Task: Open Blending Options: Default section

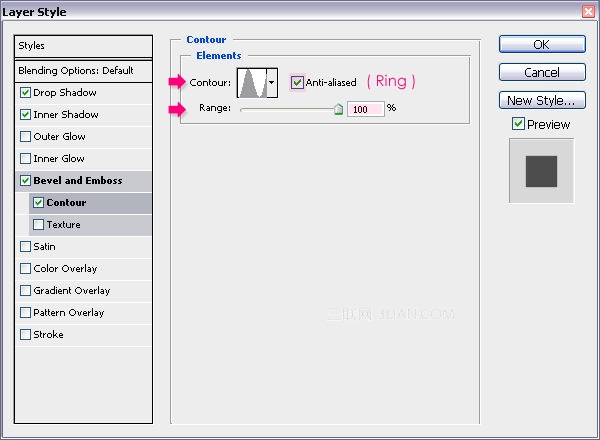Action: 83,71
